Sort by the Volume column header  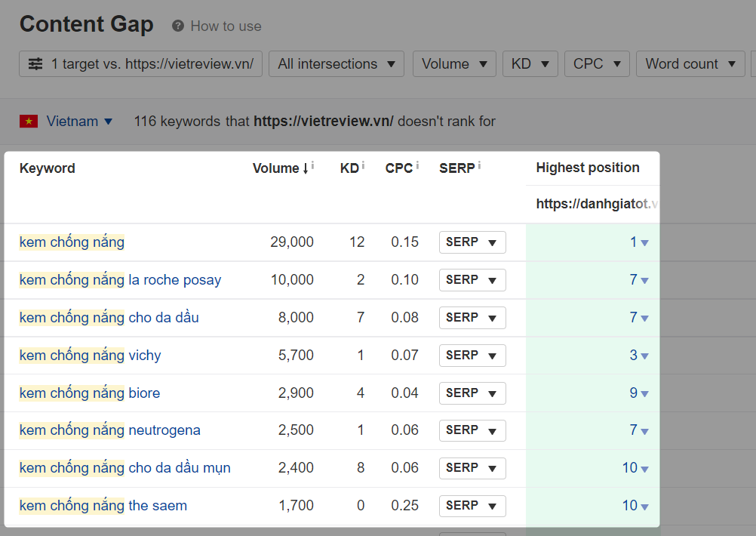[280, 168]
